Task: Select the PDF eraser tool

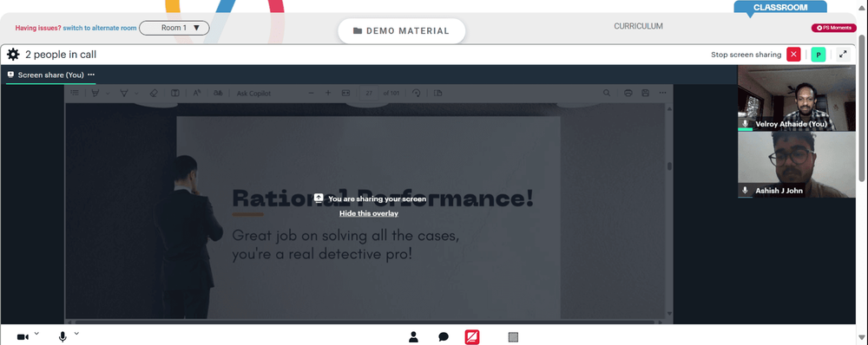Action: point(154,93)
